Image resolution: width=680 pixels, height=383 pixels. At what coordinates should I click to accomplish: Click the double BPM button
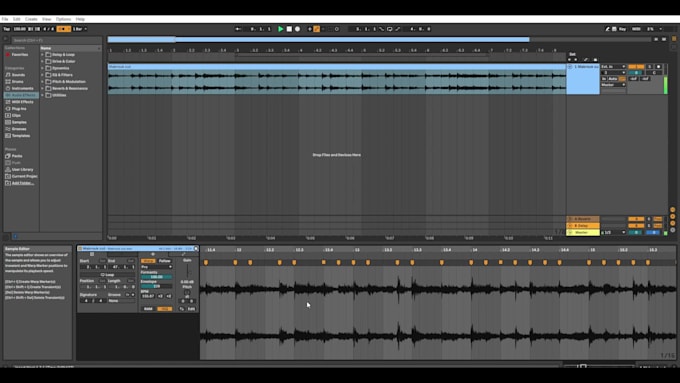(x=169, y=296)
